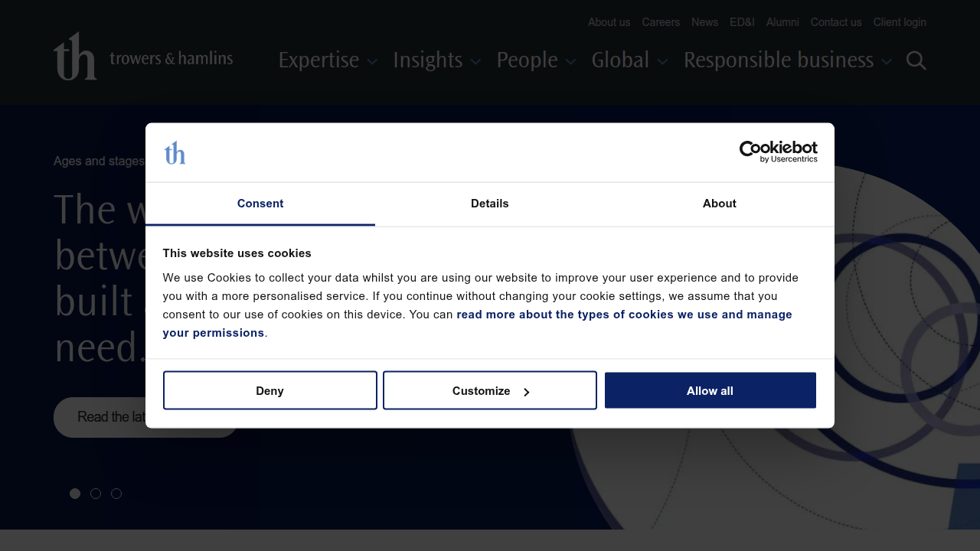Allow all cookies

(x=710, y=390)
